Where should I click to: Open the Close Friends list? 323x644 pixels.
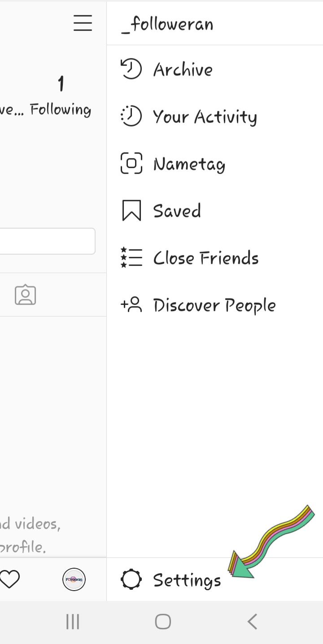205,258
